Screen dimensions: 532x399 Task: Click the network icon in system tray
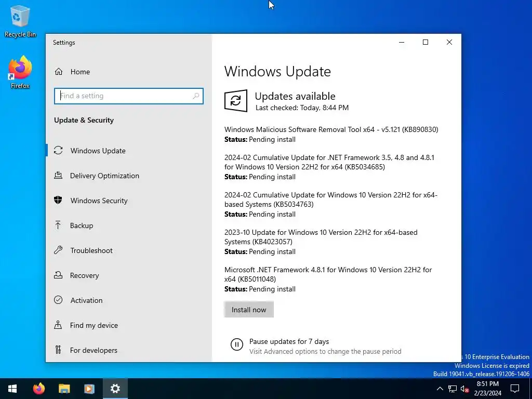453,389
